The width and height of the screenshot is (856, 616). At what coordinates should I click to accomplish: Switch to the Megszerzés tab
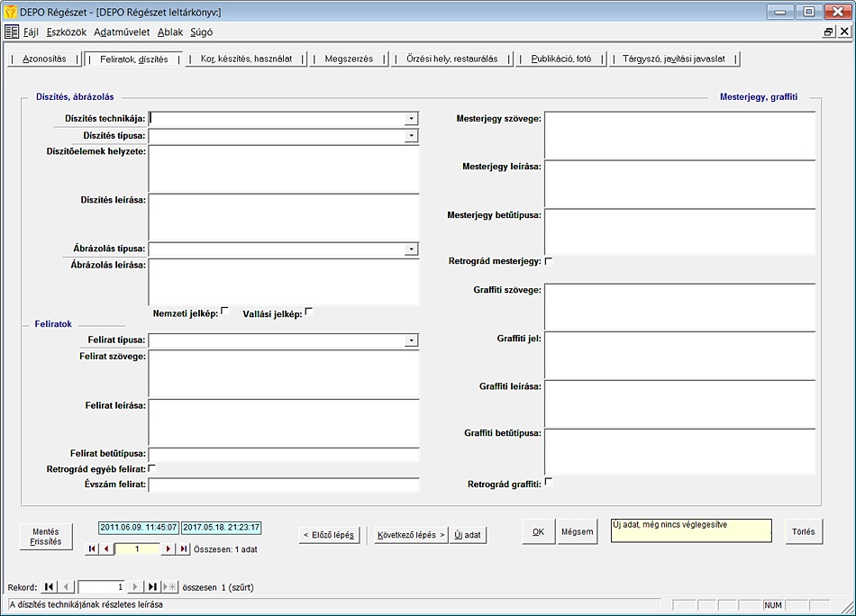(349, 59)
